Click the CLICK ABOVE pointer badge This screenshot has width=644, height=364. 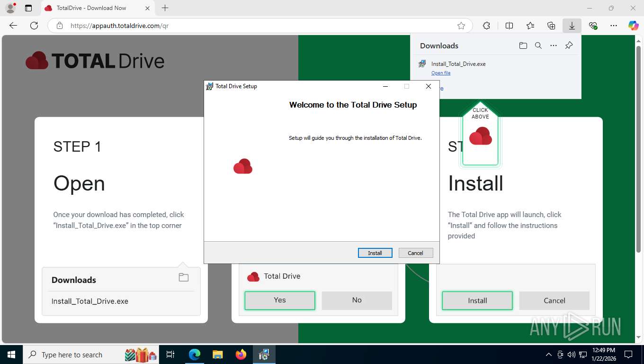pos(480,134)
